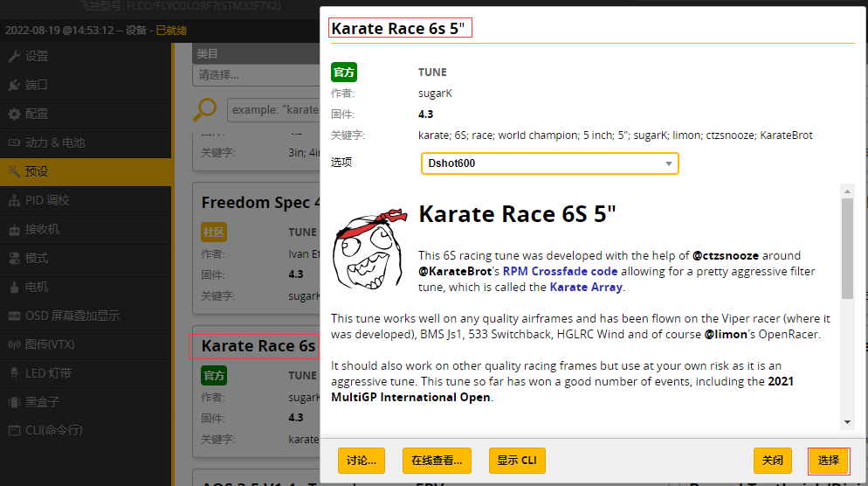
Task: Select the LED 灯带 icon
Action: 14,374
